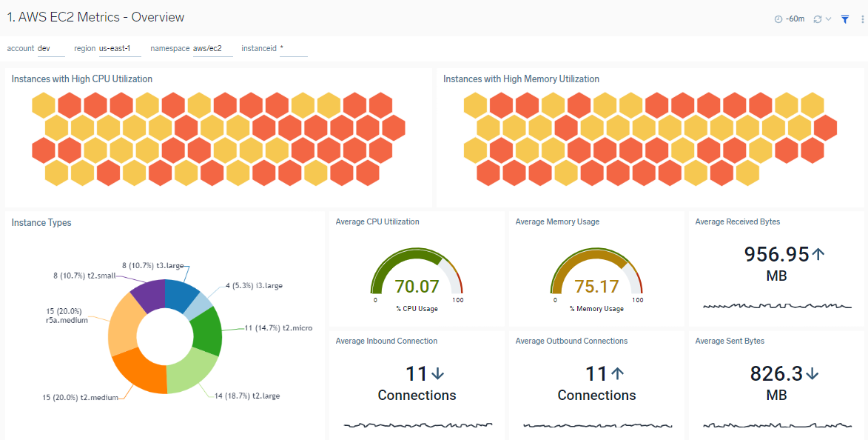Screen dimensions: 868x440
Task: Select the light green t2.large donut slice
Action: tap(189, 373)
